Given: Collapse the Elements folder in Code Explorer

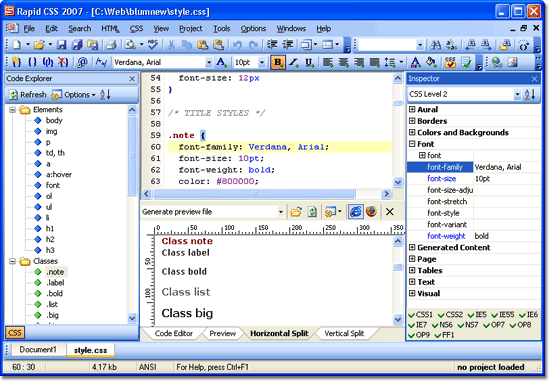Looking at the screenshot, I should point(13,110).
